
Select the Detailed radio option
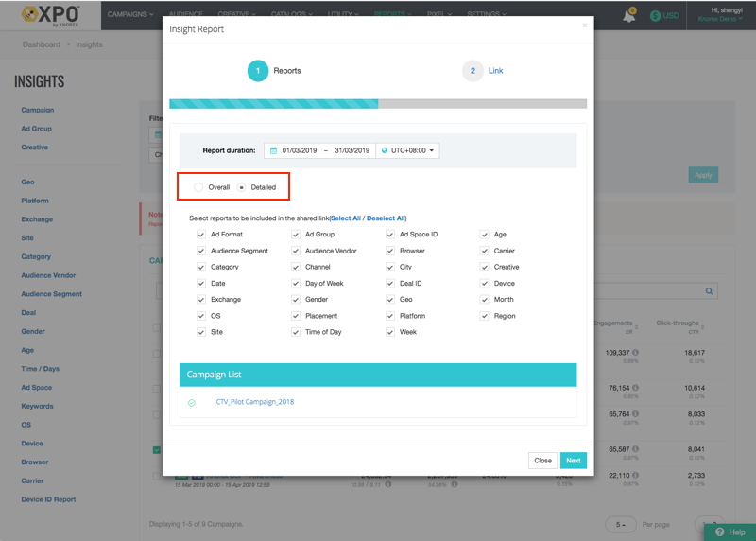(x=242, y=187)
